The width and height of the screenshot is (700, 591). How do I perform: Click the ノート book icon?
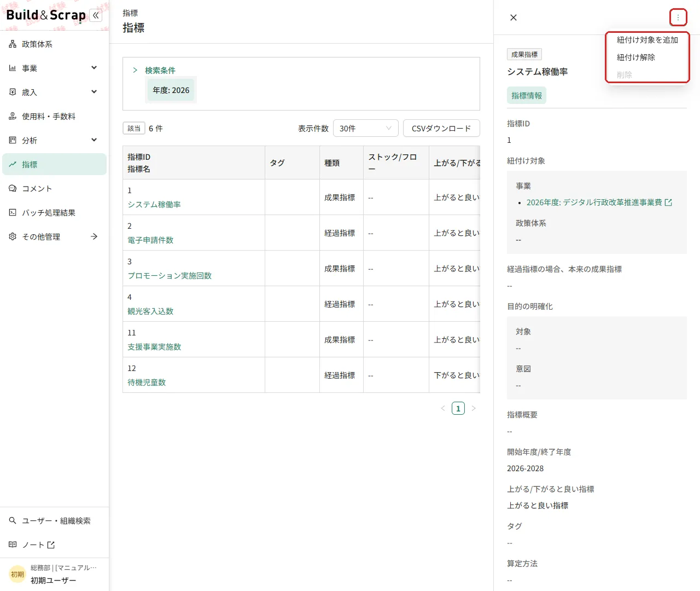(x=13, y=544)
